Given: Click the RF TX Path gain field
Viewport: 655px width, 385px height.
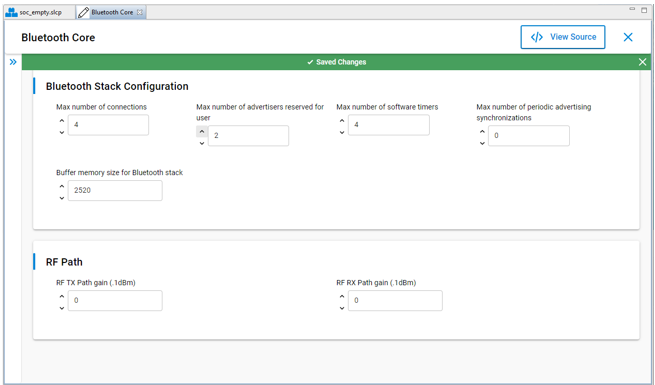Looking at the screenshot, I should click(x=115, y=301).
